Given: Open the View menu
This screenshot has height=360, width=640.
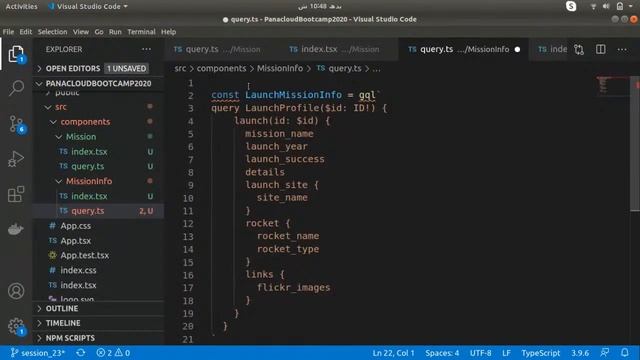Looking at the screenshot, I should [x=81, y=32].
